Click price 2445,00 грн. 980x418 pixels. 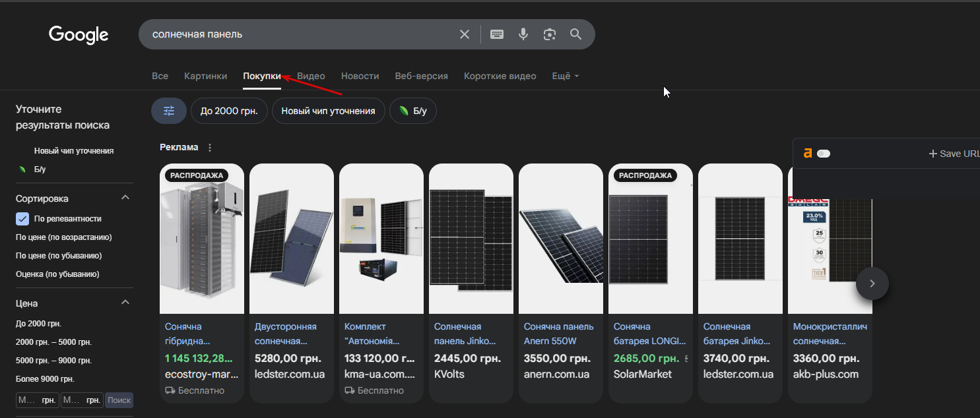[467, 359]
